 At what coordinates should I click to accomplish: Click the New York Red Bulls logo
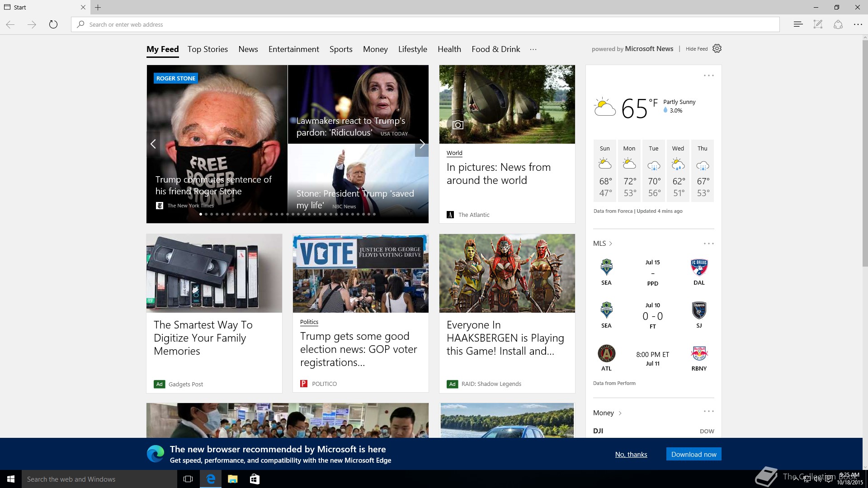point(699,353)
